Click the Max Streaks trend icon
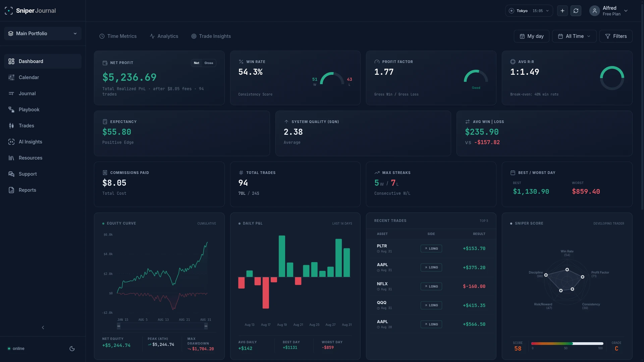 click(377, 173)
